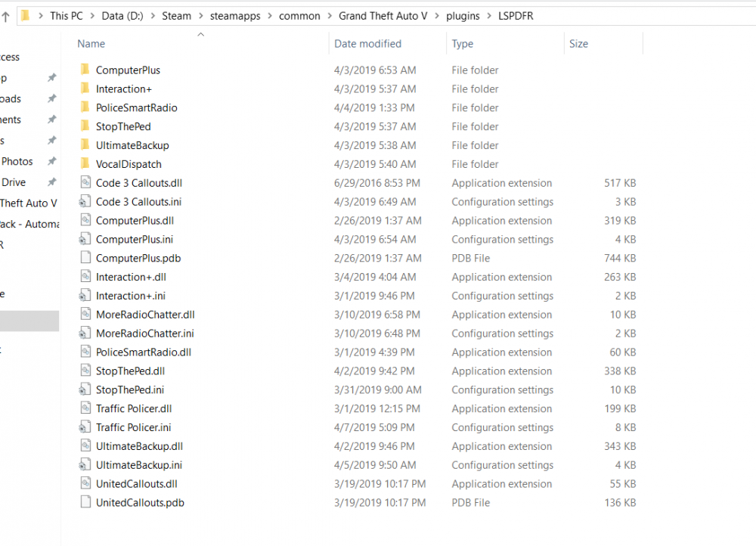The height and width of the screenshot is (546, 756).
Task: Navigate to plugins in address bar
Action: click(x=463, y=16)
